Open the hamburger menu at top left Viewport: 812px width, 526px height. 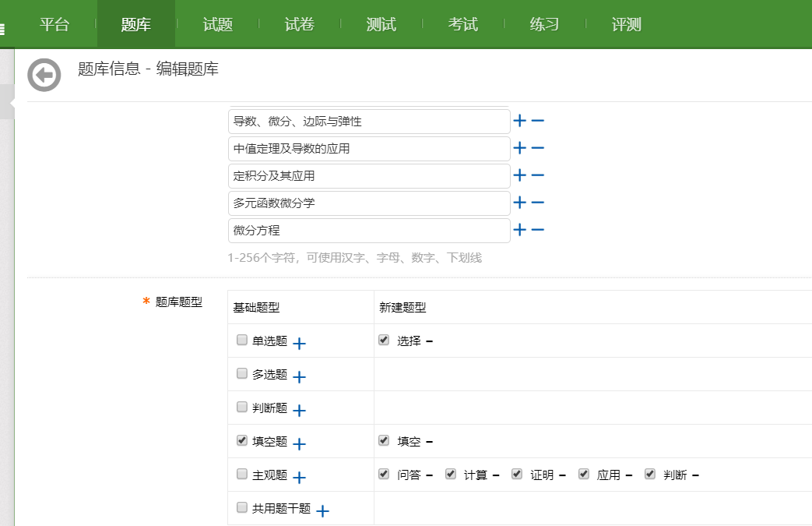point(2,30)
